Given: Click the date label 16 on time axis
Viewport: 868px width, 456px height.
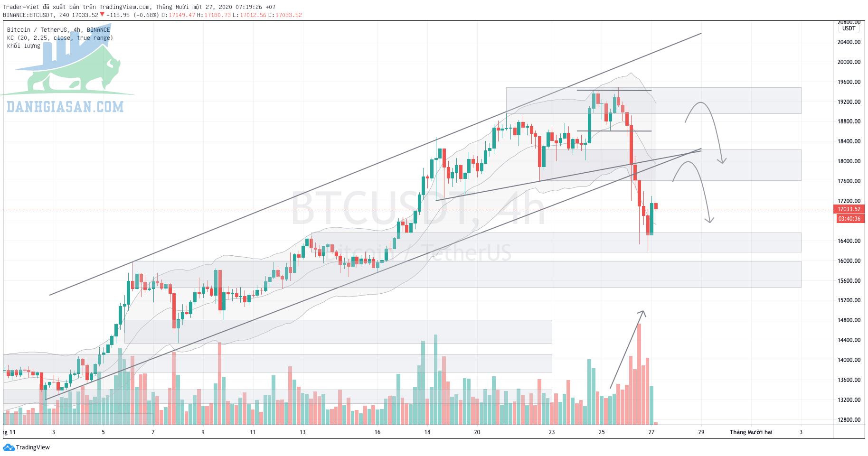Looking at the screenshot, I should (377, 432).
